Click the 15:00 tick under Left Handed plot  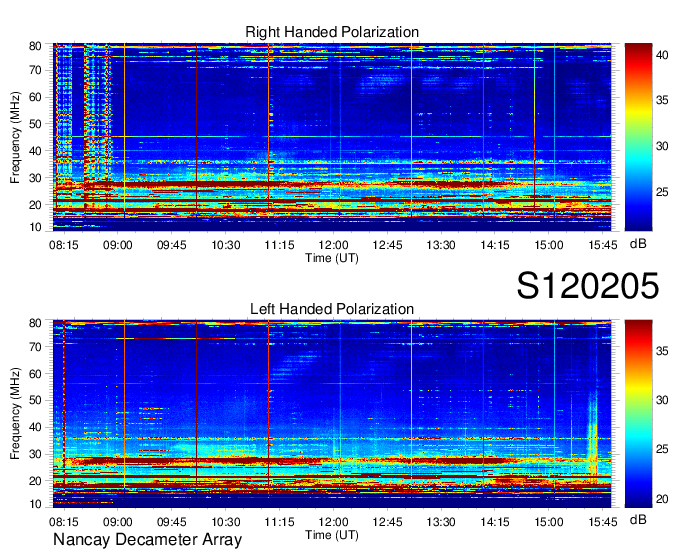tap(549, 522)
